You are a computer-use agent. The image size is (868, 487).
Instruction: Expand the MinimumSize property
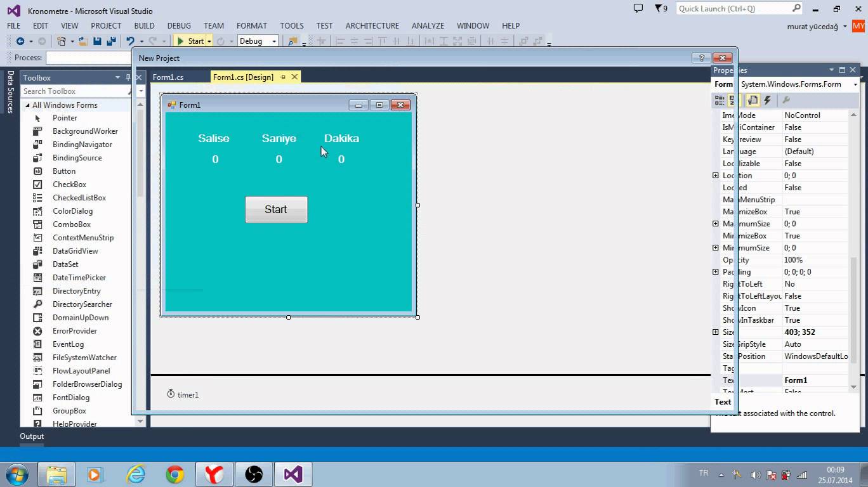click(x=716, y=248)
